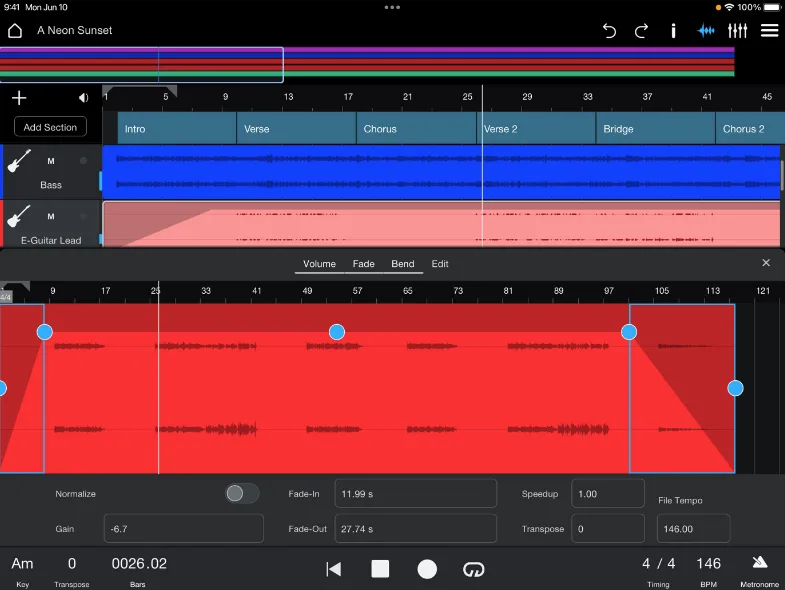The height and width of the screenshot is (590, 785).
Task: Click the song overview minimap viewport
Action: pos(142,65)
